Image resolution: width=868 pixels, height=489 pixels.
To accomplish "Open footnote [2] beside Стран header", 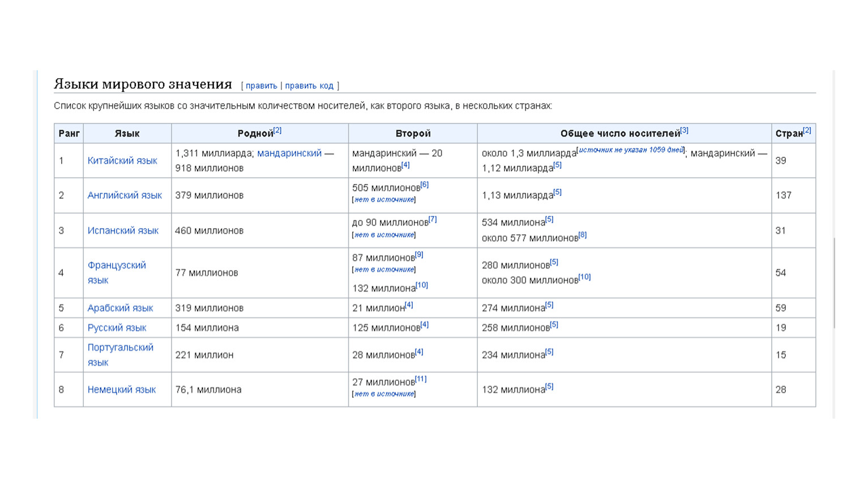I will click(x=807, y=131).
